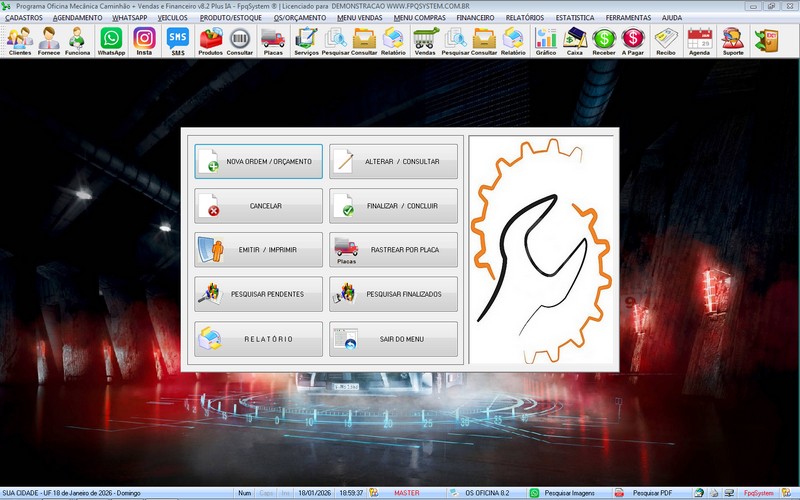Screen dimensions: 800x500
Task: Launch the WhatsApp toolbar icon
Action: click(x=111, y=41)
